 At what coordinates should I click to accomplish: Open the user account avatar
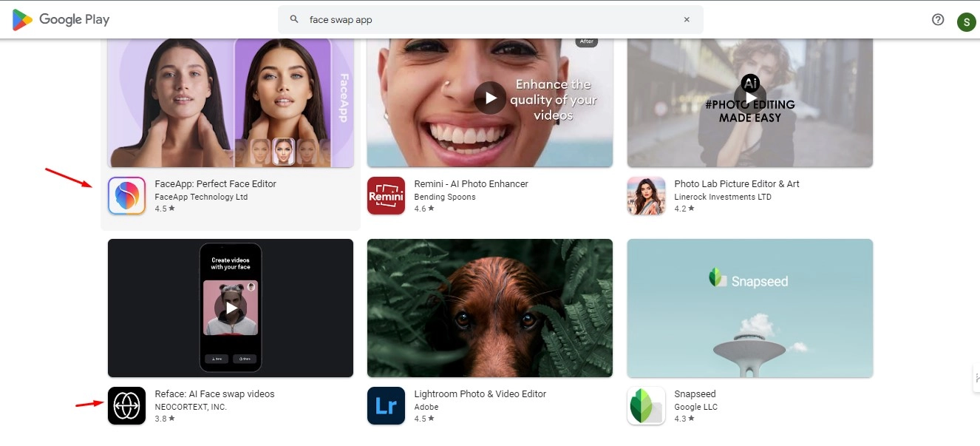point(966,21)
